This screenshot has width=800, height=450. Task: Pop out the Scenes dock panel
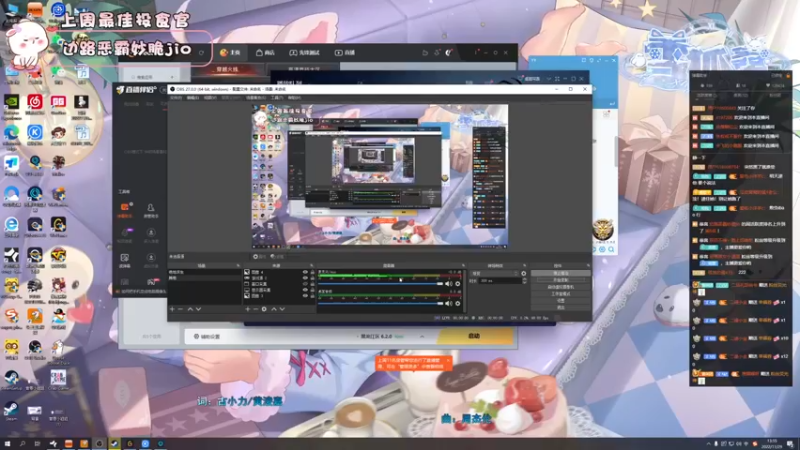point(238,266)
